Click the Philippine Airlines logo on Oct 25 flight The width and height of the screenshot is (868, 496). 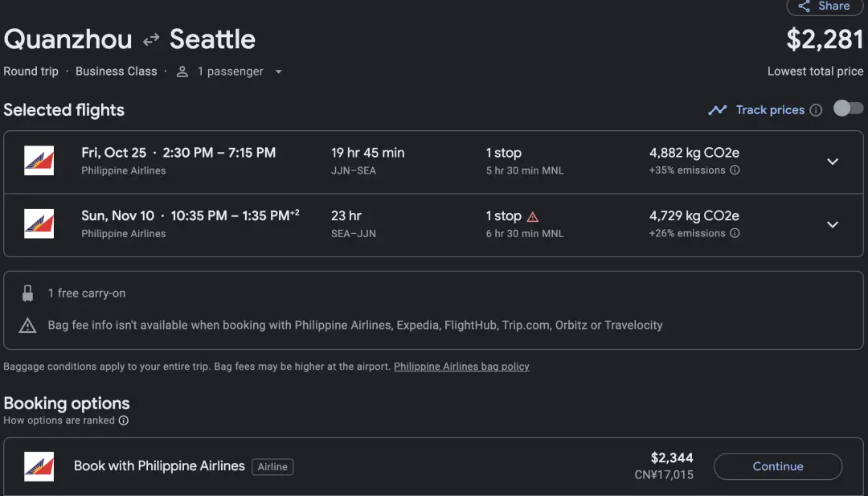pos(39,161)
